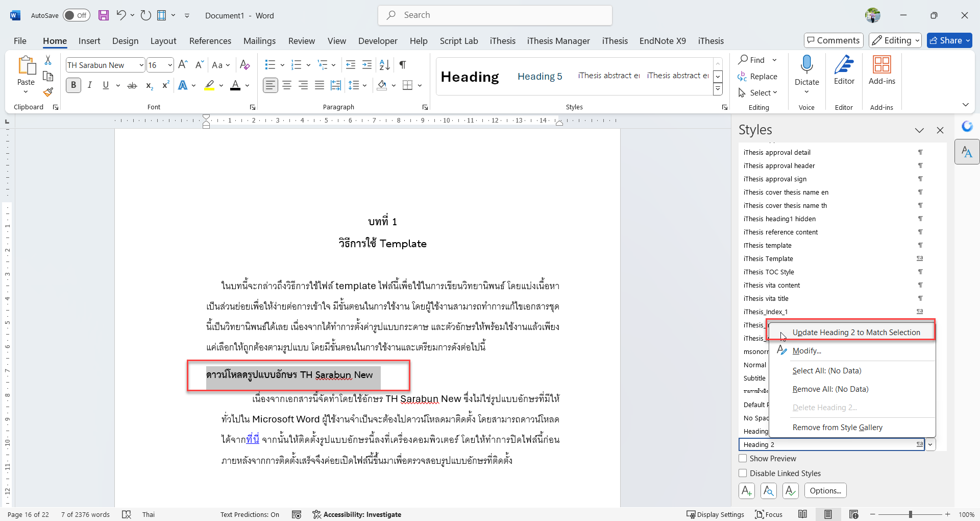This screenshot has height=521, width=980.
Task: Decrease paragraph indent
Action: 351,65
